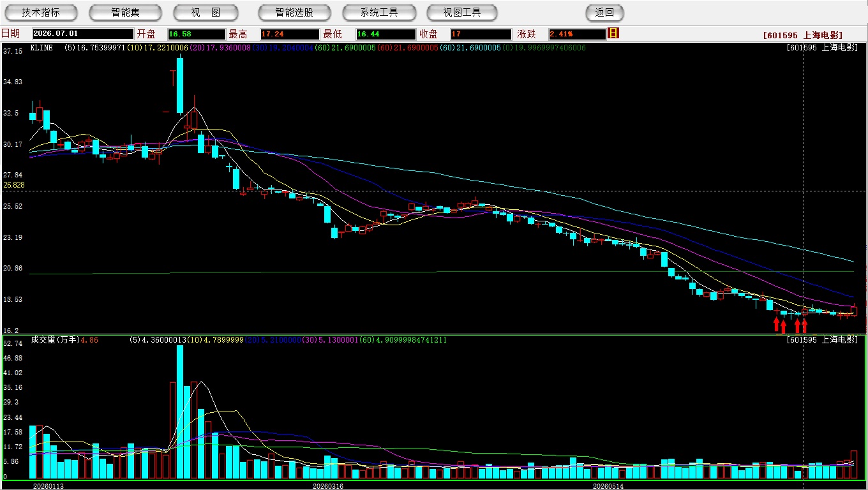Image resolution: width=868 pixels, height=490 pixels.
Task: Click the tallest cyan volume bar
Action: tap(180, 412)
